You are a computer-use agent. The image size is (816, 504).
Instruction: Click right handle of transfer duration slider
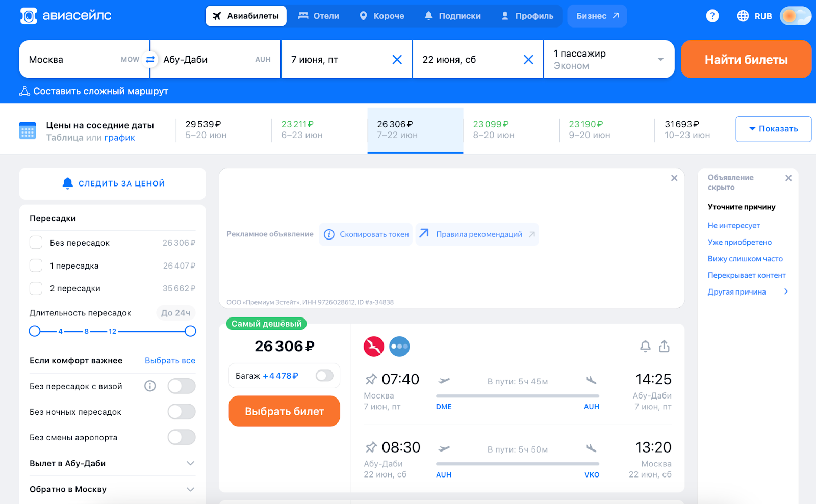point(190,331)
